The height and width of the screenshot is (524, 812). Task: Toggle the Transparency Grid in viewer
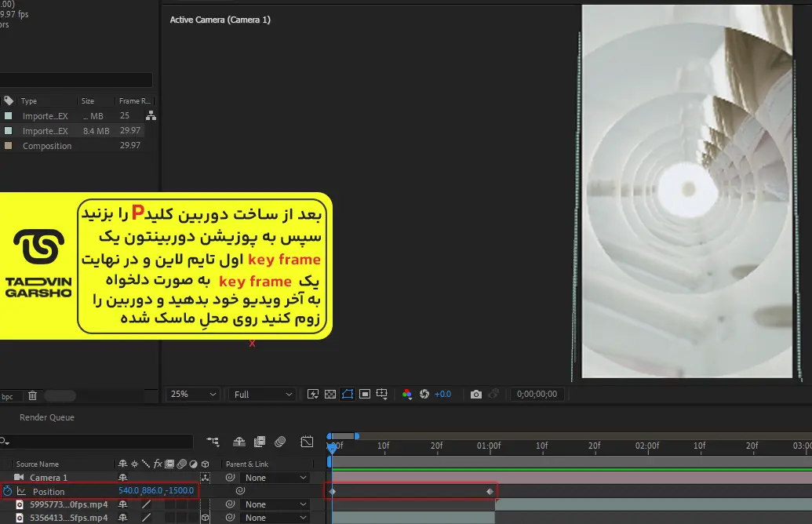click(x=330, y=395)
